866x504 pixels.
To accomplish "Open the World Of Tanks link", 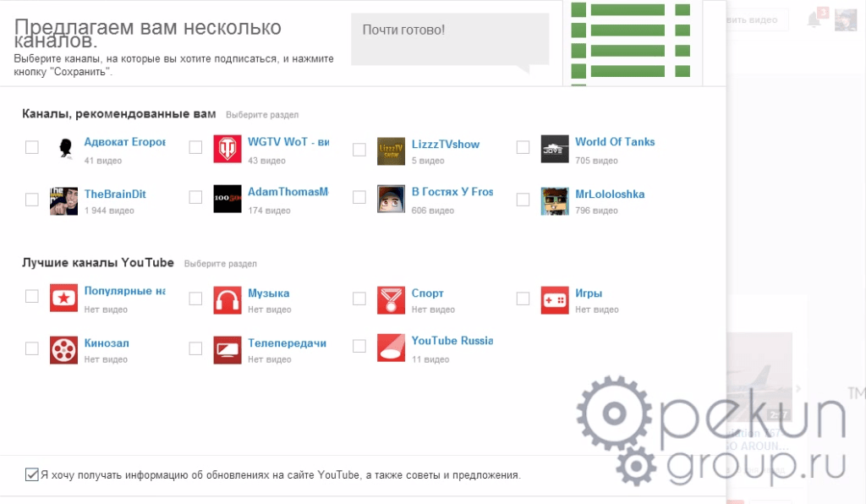I will pyautogui.click(x=615, y=142).
